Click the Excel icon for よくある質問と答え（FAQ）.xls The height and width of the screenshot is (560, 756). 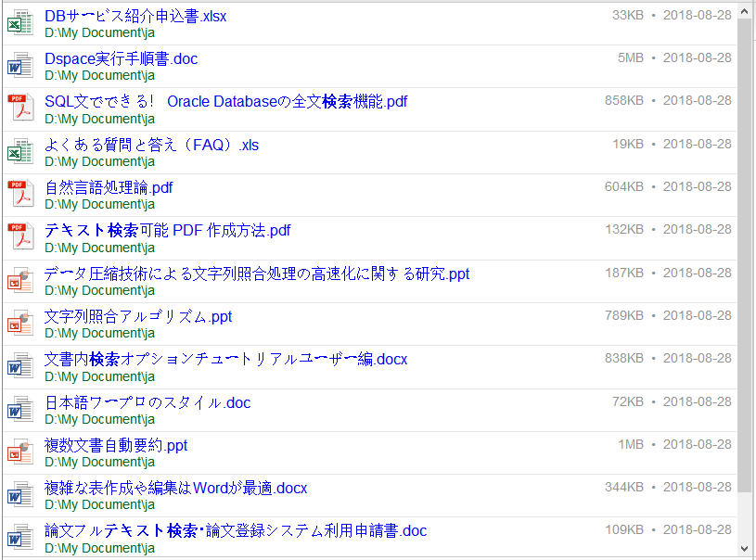[x=19, y=152]
